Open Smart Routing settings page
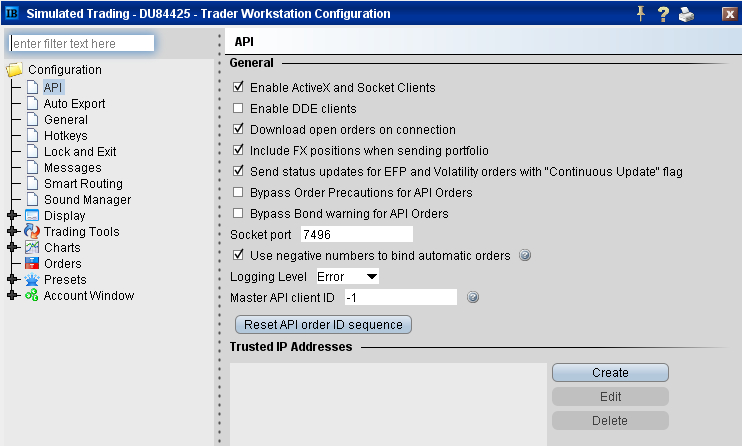Screen dimensions: 742x446 [x=83, y=184]
